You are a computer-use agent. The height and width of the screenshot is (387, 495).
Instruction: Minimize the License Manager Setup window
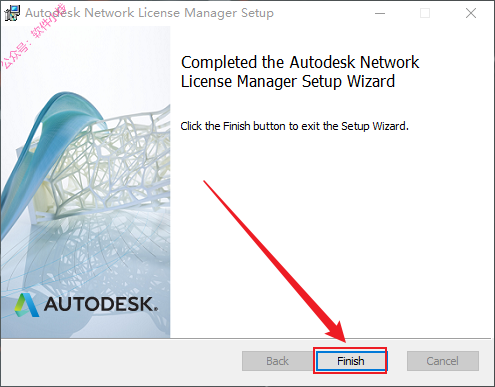pyautogui.click(x=380, y=13)
